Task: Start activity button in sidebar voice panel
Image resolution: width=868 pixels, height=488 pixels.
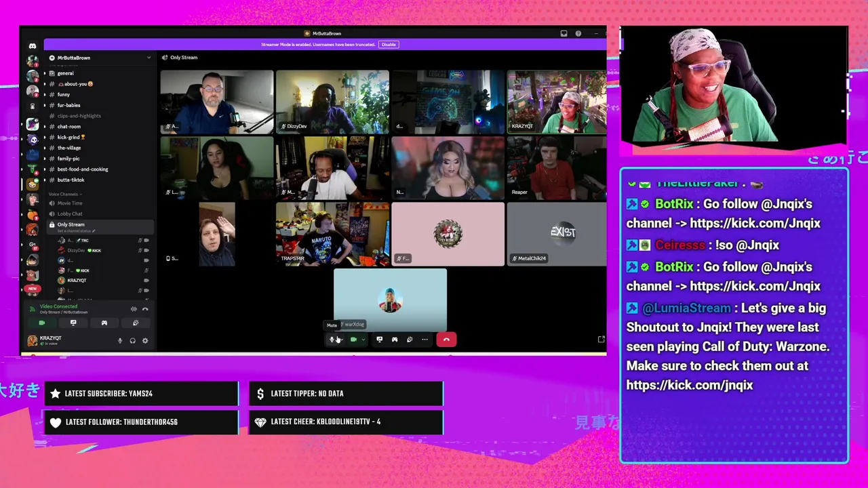Action: tap(104, 323)
